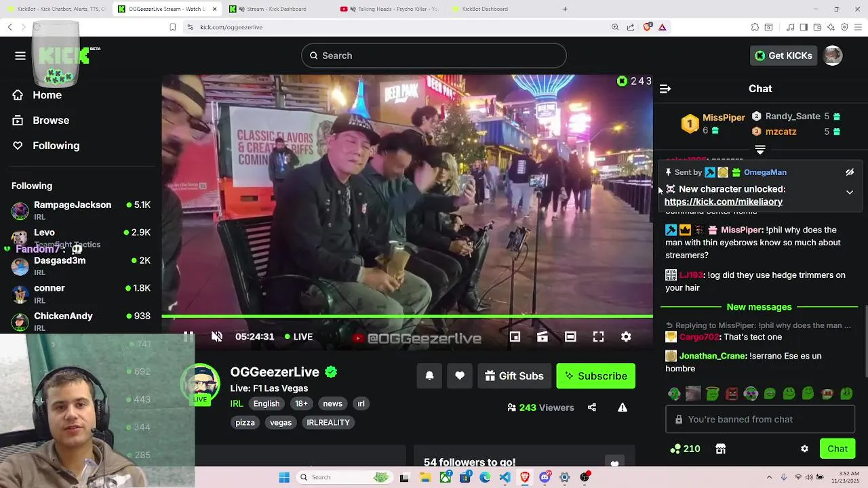
Task: Click the 210 channel points icon
Action: coord(685,449)
